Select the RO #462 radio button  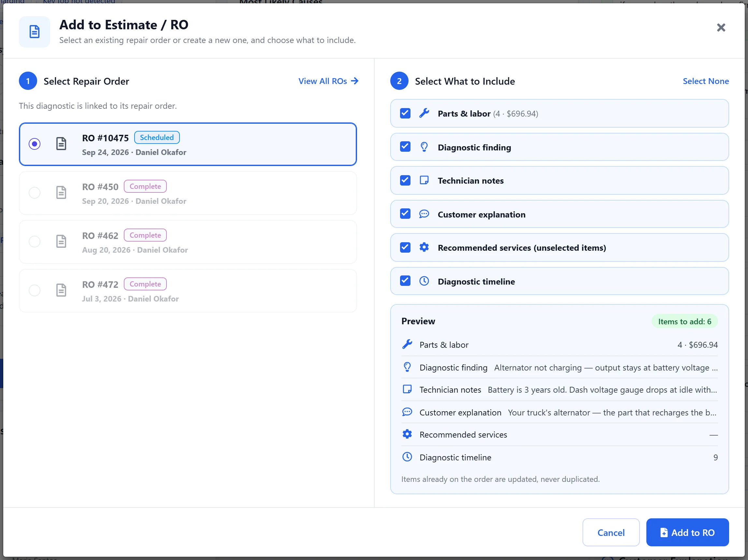click(35, 241)
